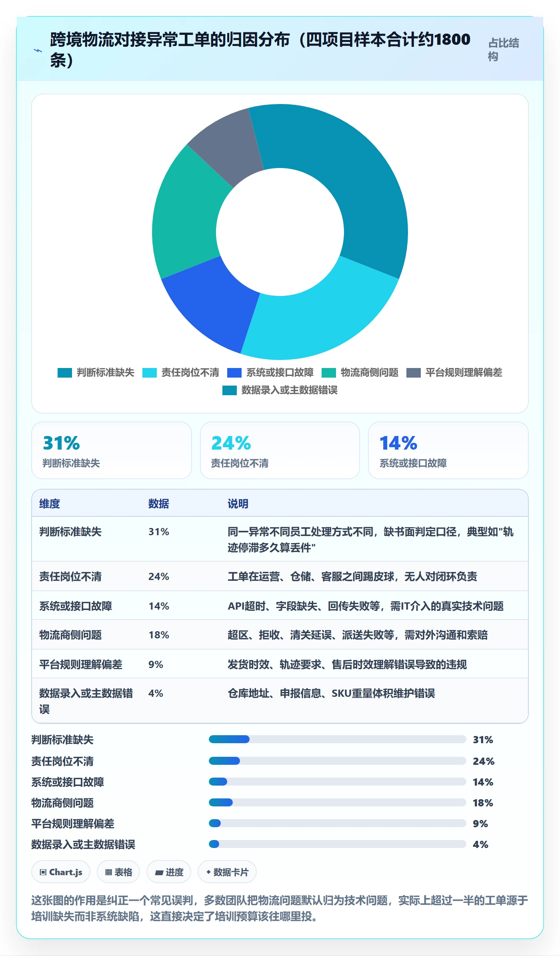Click the 18% progress bar for 物流商侧问题
This screenshot has height=956, width=560.
(338, 802)
